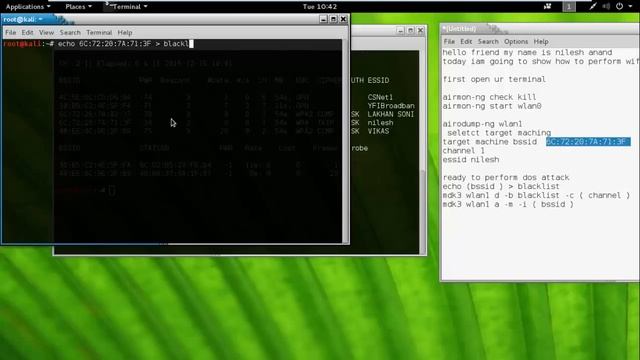This screenshot has height=360, width=640.
Task: Click the Untitled text editor title bar
Action: 540,29
